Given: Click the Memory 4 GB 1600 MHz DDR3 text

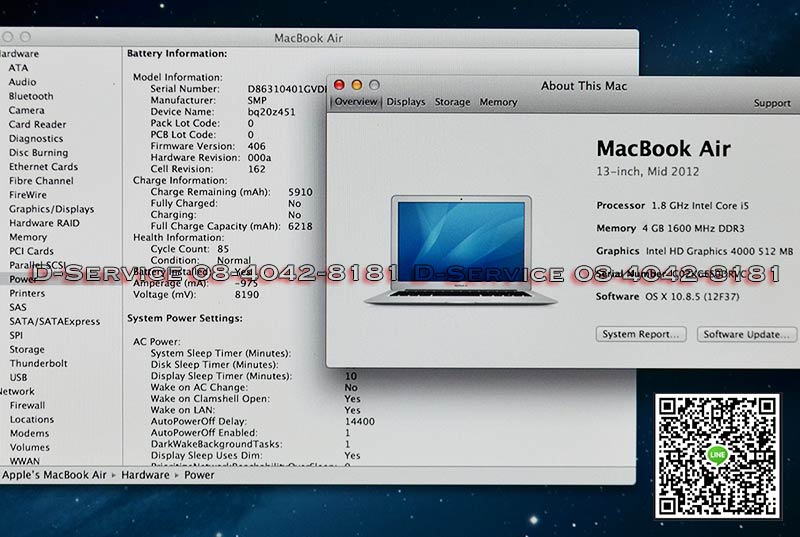Looking at the screenshot, I should [x=670, y=228].
